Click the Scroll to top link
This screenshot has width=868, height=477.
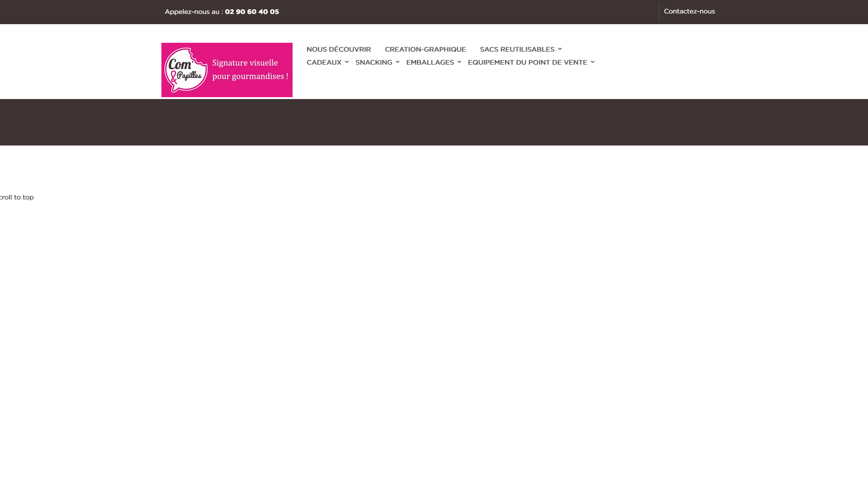coord(17,197)
